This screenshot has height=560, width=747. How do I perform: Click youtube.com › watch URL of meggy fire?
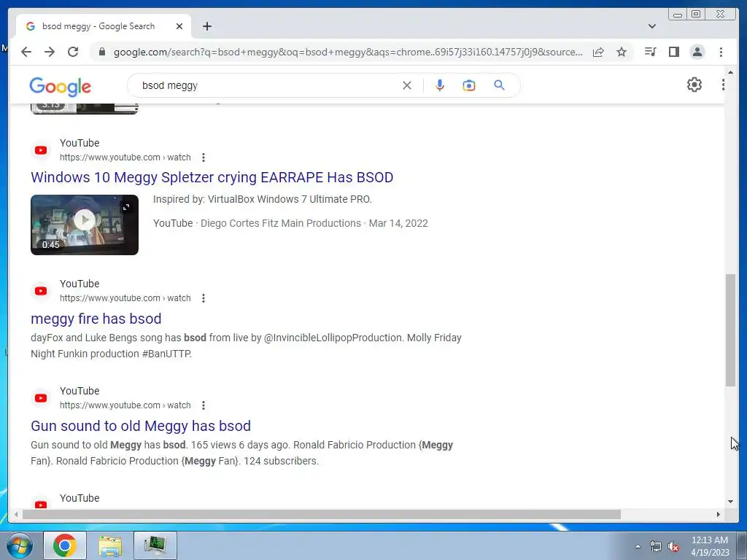coord(125,298)
